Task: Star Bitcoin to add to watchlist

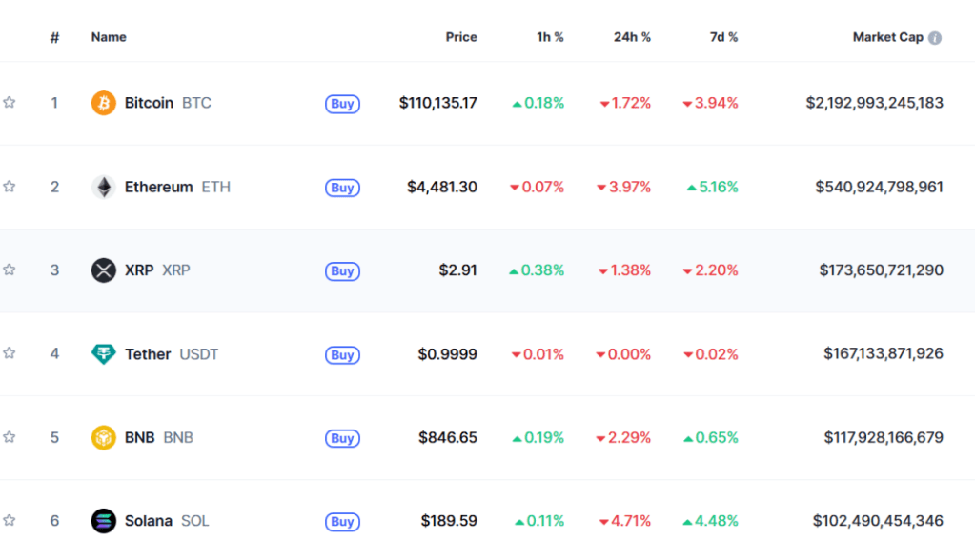Action: 10,103
